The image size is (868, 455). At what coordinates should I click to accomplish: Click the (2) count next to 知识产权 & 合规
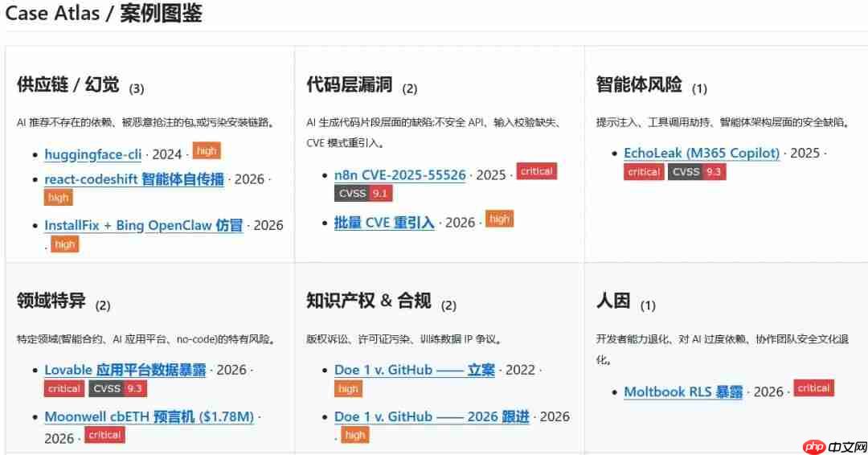tap(449, 305)
